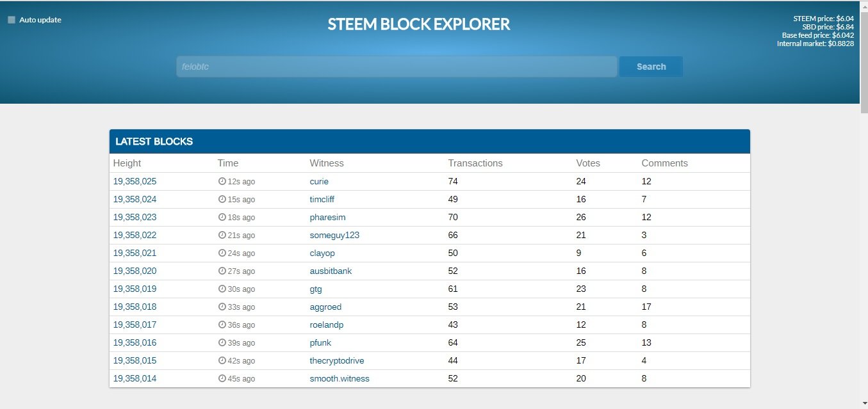The width and height of the screenshot is (868, 409).
Task: View witness ausbitbank profile
Action: [331, 271]
